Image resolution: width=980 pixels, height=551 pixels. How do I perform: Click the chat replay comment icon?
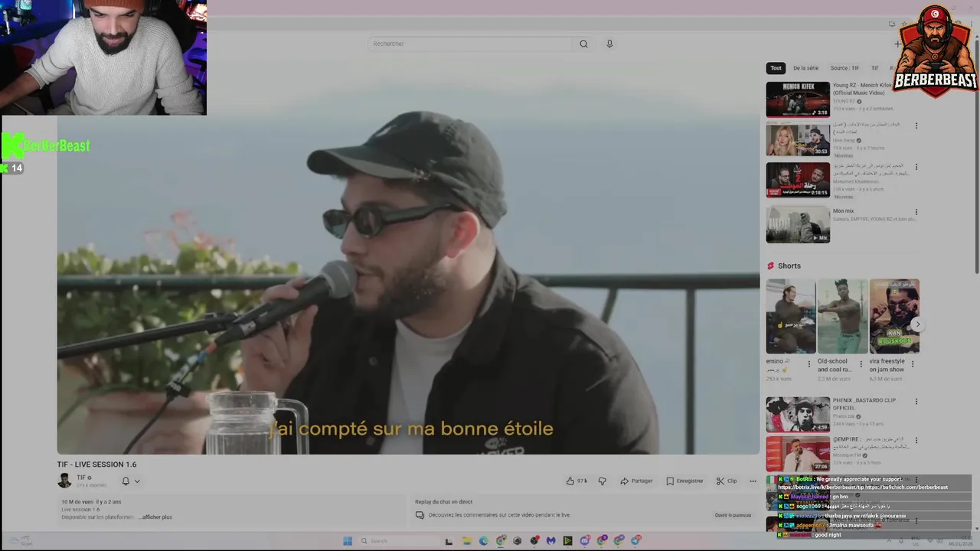point(420,515)
